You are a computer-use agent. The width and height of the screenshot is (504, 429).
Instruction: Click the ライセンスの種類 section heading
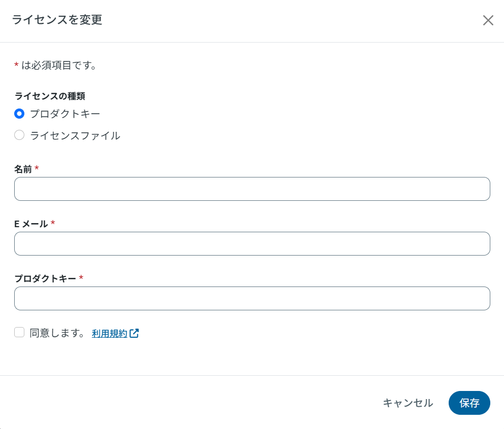point(49,95)
